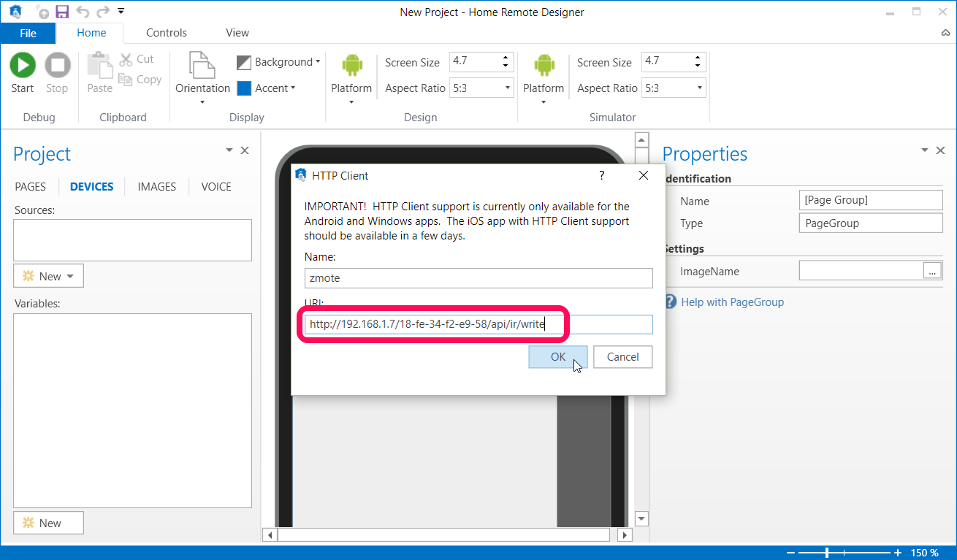Select the PAGES project tab
Viewport: 957px width, 560px height.
[31, 187]
